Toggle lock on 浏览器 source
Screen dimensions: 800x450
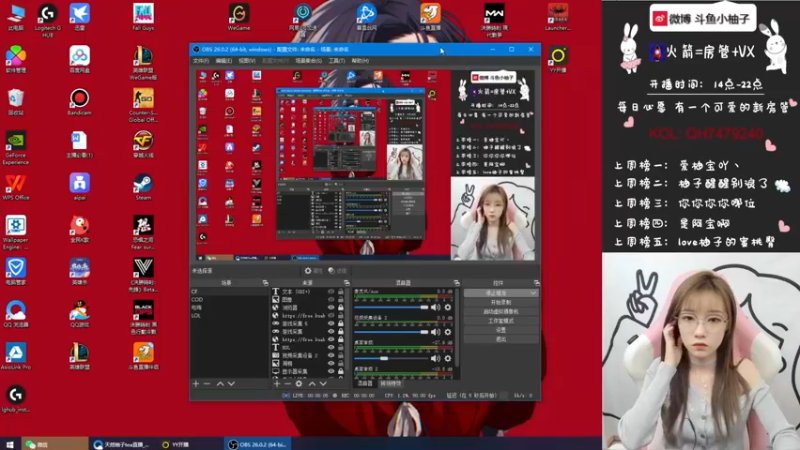[x=340, y=308]
